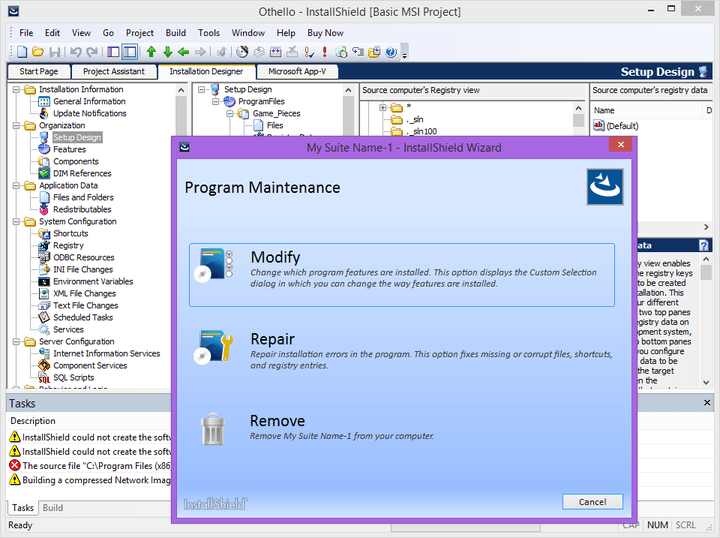
Task: Select the red error source file task
Action: [90, 466]
